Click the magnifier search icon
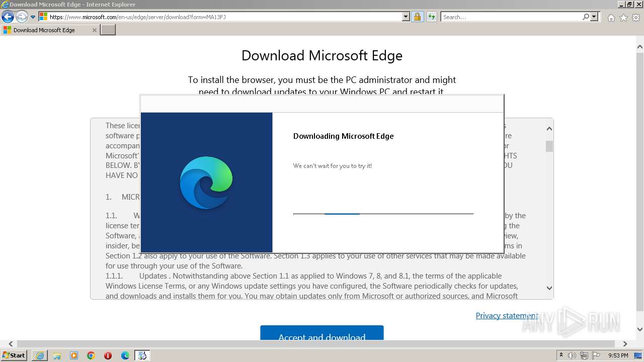 coord(586,17)
